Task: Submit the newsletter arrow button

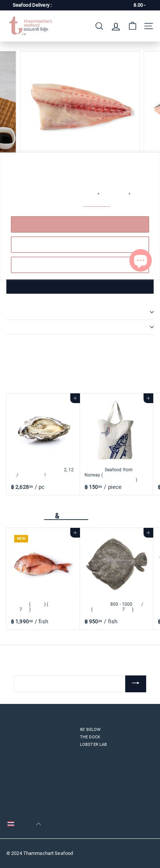Action: coord(136,684)
